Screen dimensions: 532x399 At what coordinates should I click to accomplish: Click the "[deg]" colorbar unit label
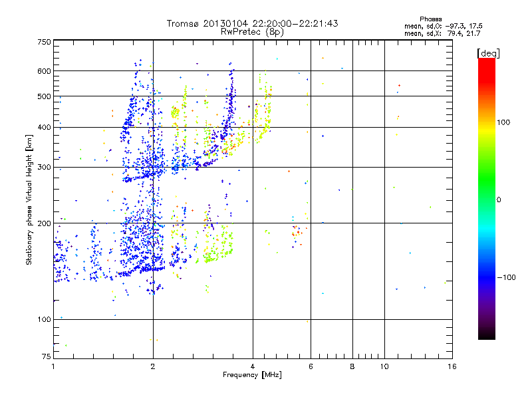coord(488,53)
